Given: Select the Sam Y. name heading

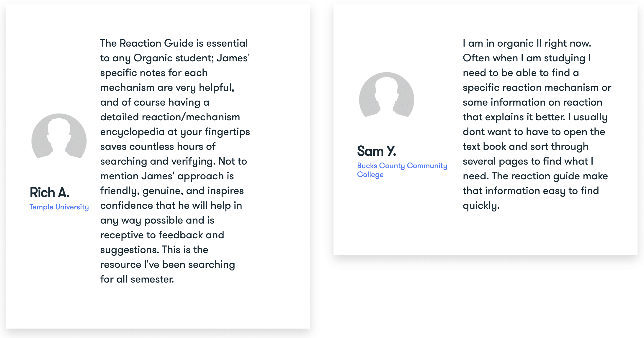Looking at the screenshot, I should (376, 151).
